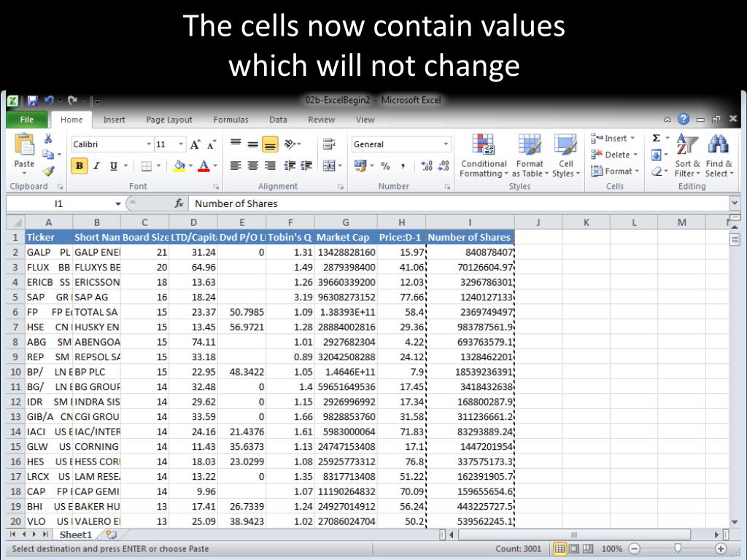
Task: Toggle Bold formatting
Action: [x=80, y=166]
